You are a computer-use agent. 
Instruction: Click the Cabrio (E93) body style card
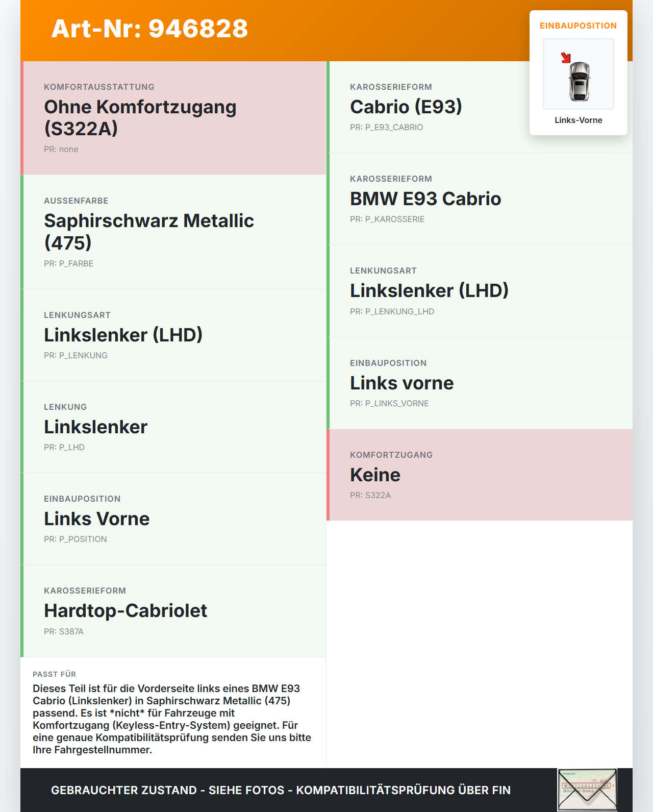pyautogui.click(x=480, y=107)
